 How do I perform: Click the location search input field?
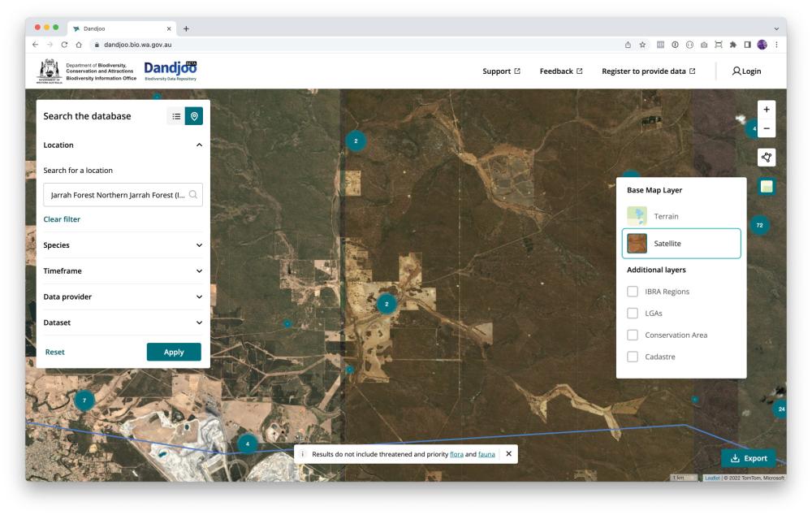[123, 195]
